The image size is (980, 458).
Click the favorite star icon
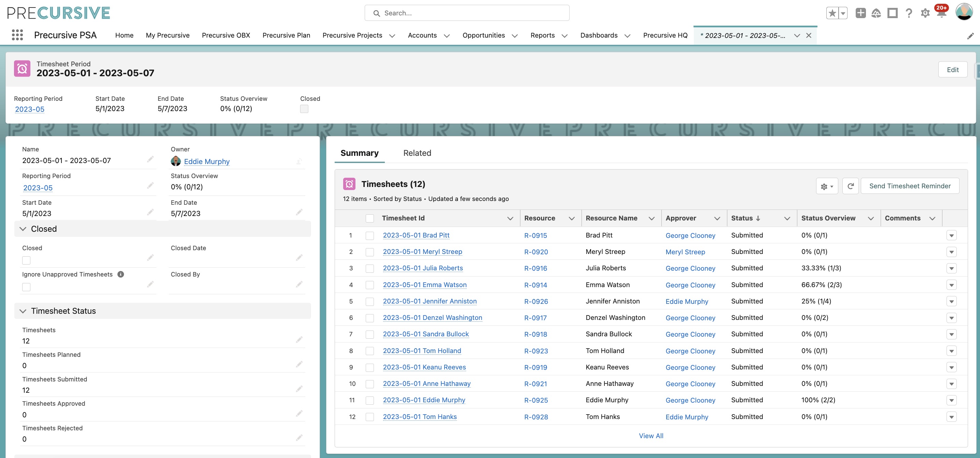(833, 13)
